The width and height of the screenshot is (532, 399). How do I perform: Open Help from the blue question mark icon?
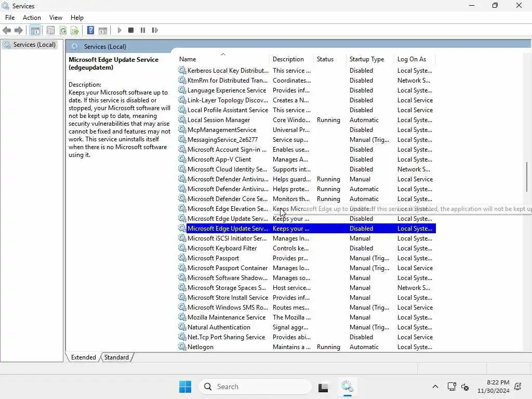click(x=90, y=30)
